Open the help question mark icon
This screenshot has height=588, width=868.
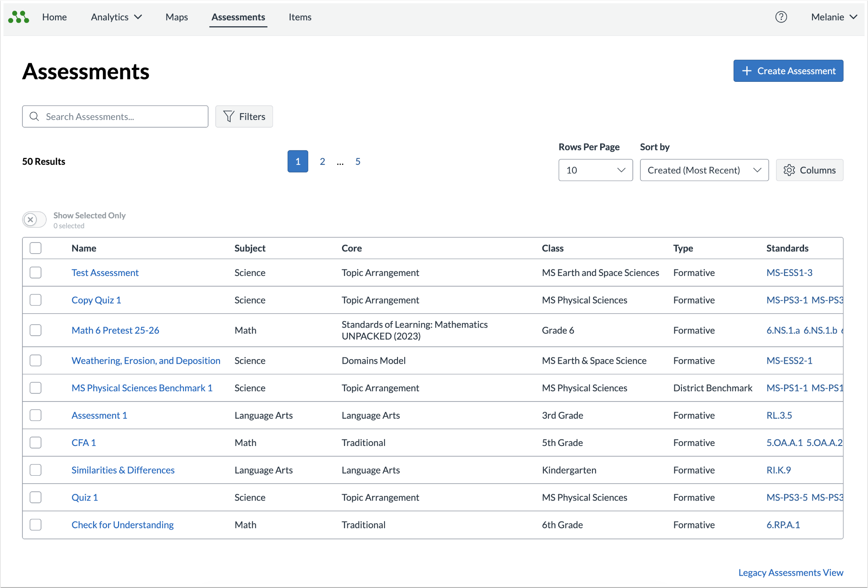click(x=781, y=17)
